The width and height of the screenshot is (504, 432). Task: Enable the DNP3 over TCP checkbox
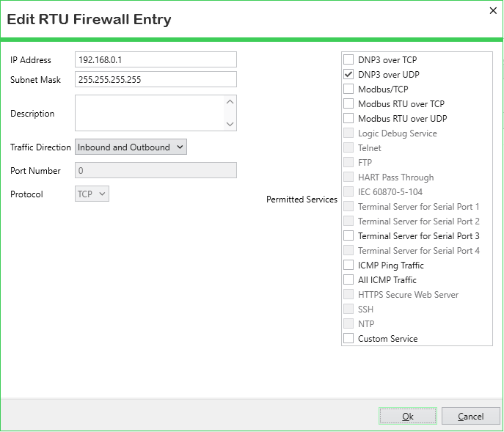[x=348, y=60]
